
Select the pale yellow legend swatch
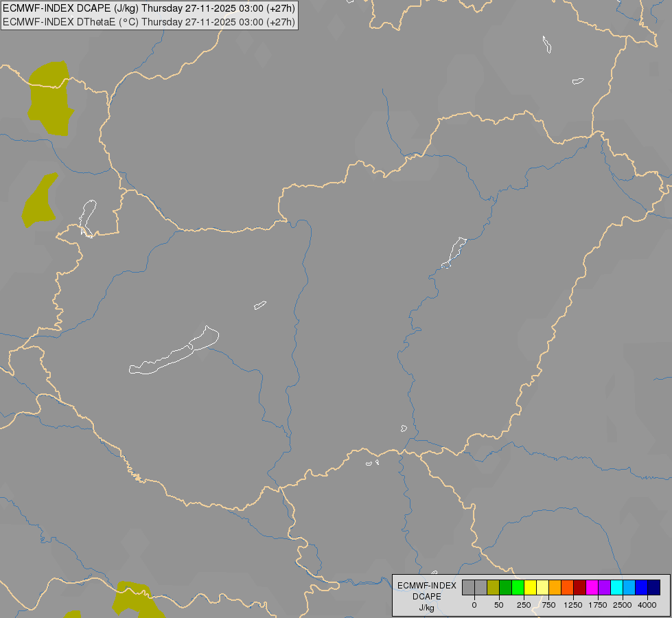tap(542, 588)
